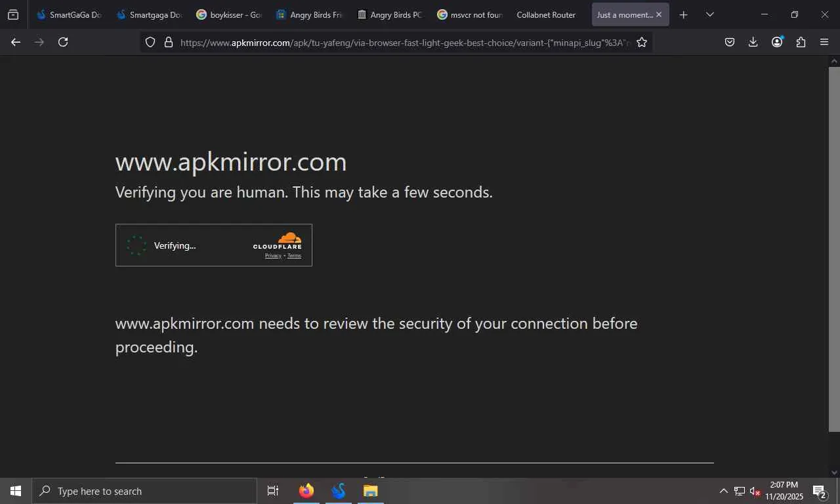Open the Firefox View icon

[x=13, y=14]
